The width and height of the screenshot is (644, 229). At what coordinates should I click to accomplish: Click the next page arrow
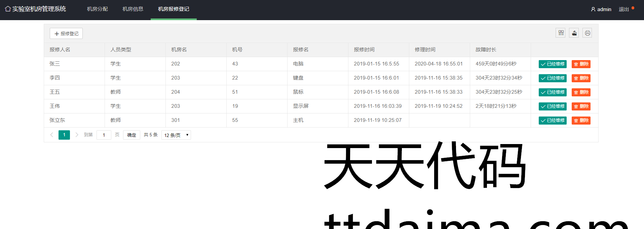(x=77, y=135)
